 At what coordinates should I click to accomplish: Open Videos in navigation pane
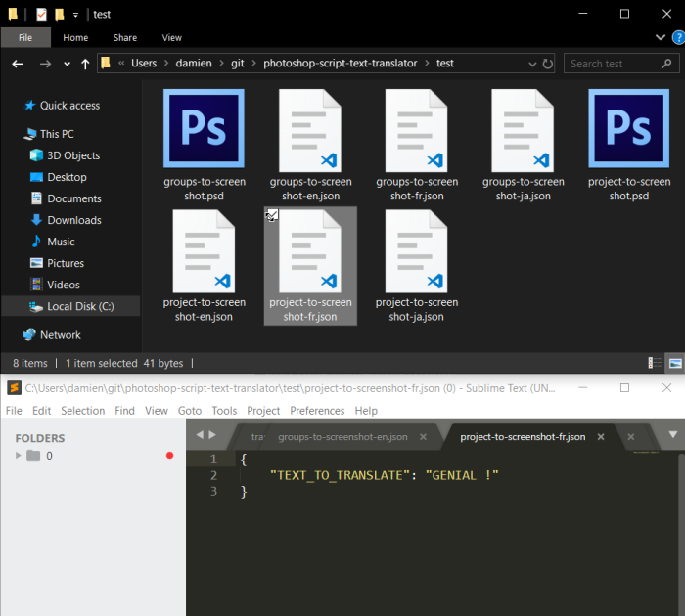coord(55,285)
